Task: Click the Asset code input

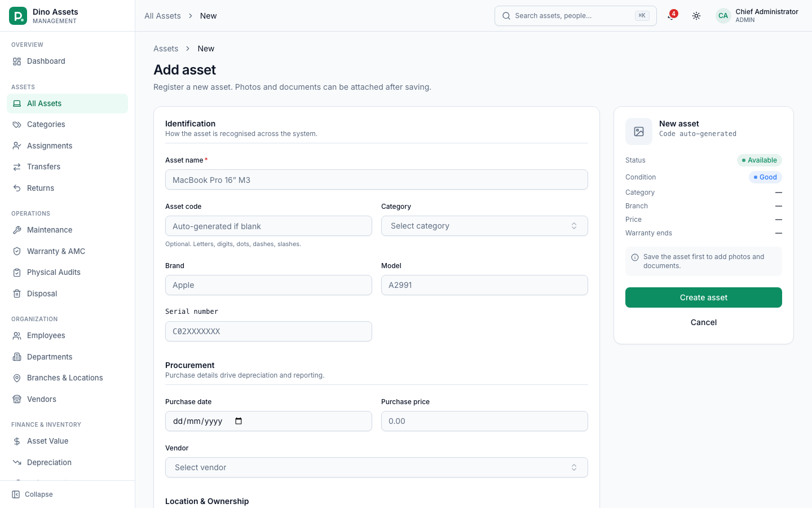Action: (x=268, y=226)
